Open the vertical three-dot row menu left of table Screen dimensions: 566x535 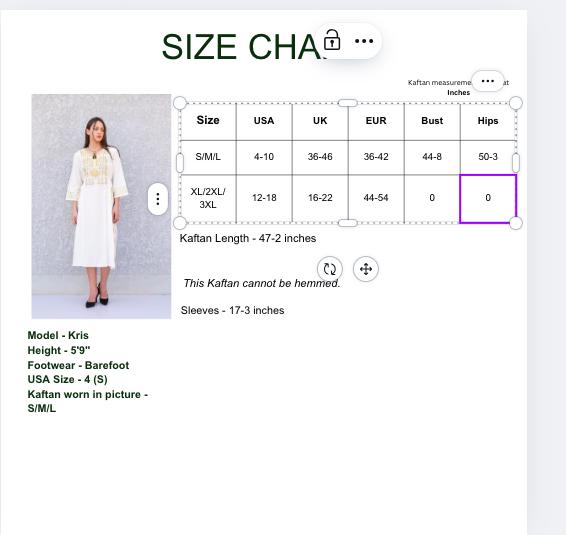158,199
